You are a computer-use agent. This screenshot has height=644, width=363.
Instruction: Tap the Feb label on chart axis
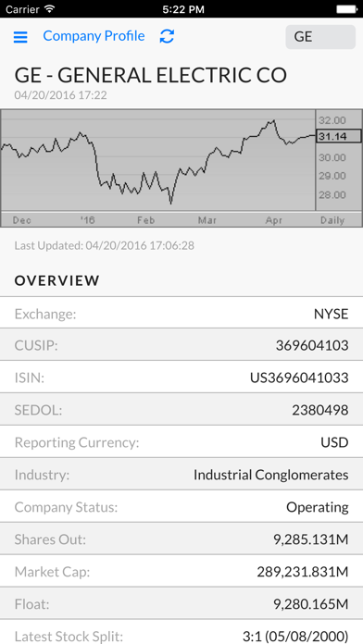click(x=146, y=220)
